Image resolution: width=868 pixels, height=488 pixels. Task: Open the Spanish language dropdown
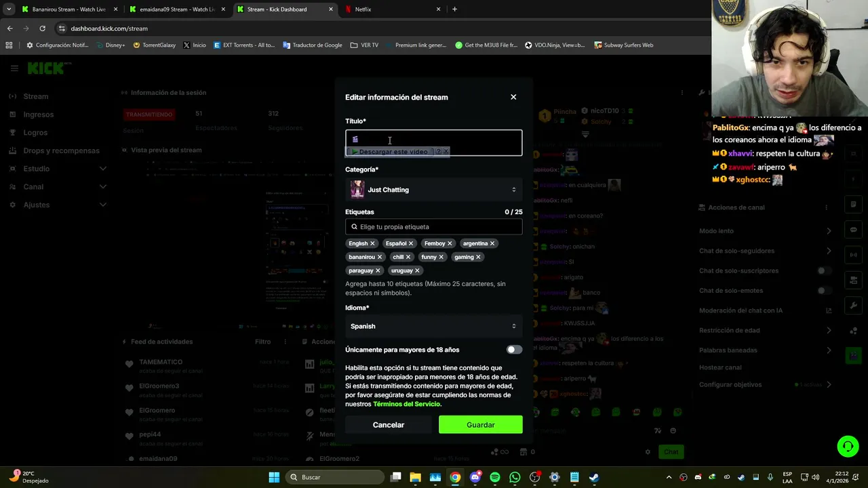pos(434,326)
